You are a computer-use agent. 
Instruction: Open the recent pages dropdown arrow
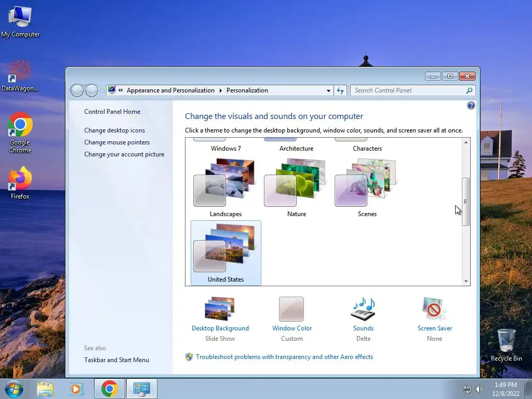pyautogui.click(x=102, y=90)
